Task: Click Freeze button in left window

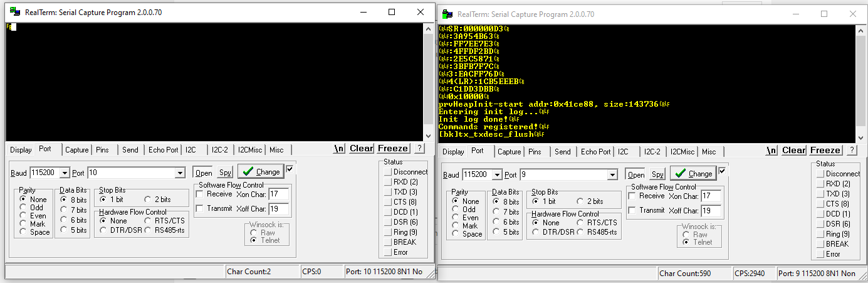Action: pos(393,149)
